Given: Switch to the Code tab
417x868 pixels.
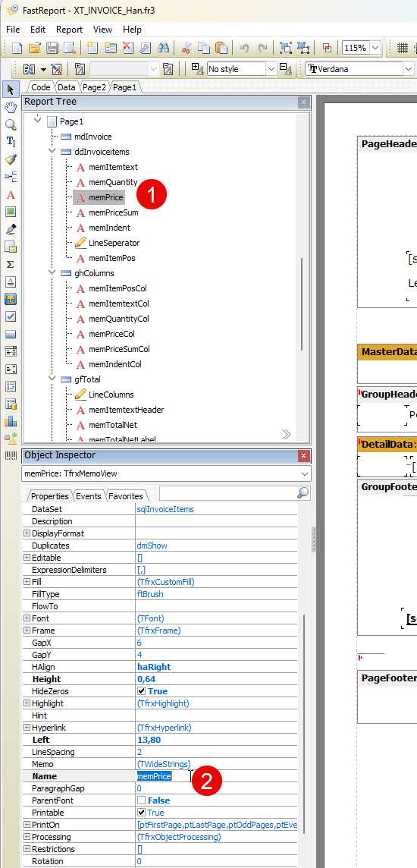Looking at the screenshot, I should (x=40, y=87).
